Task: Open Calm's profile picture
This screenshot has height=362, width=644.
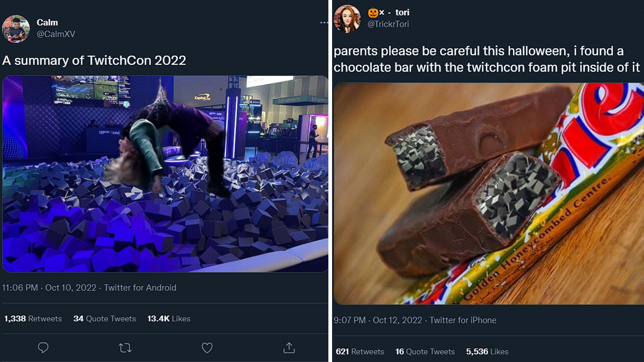Action: [x=16, y=28]
